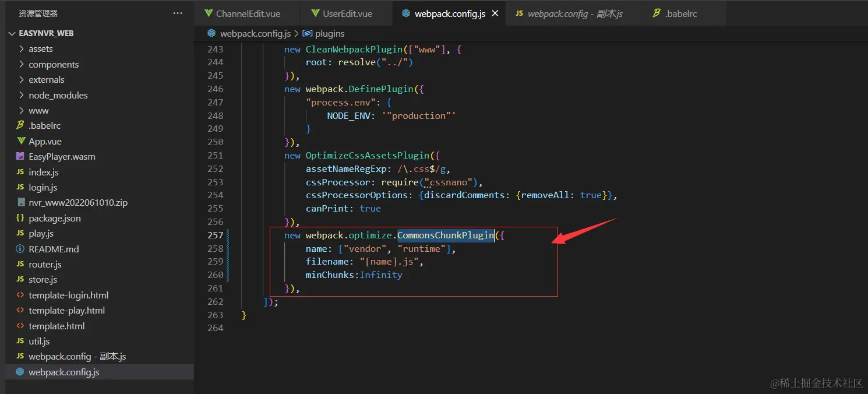Viewport: 868px width, 394px height.
Task: Place cursor on CommonsChunkPlugin text
Action: pos(446,235)
